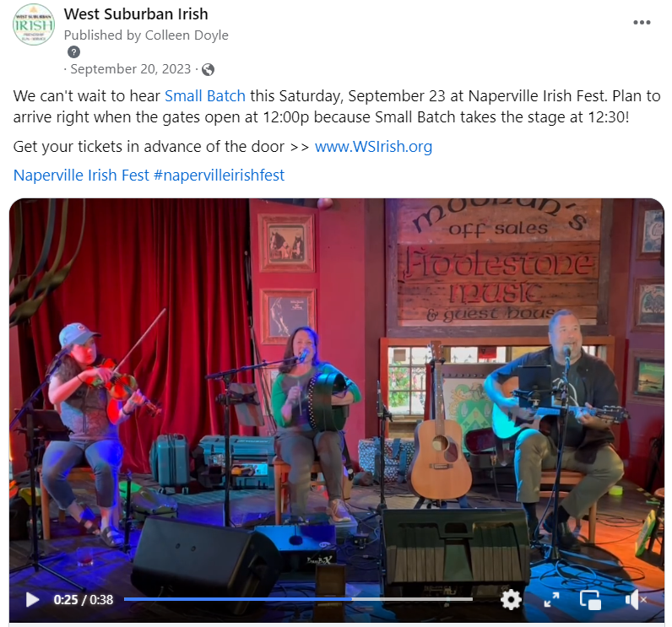Unmute the video audio

click(x=635, y=600)
